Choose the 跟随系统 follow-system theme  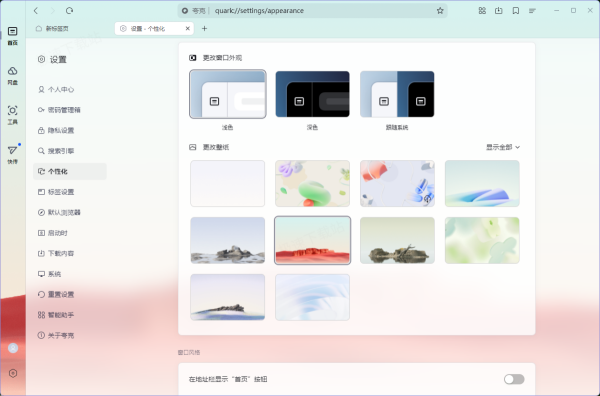click(397, 94)
